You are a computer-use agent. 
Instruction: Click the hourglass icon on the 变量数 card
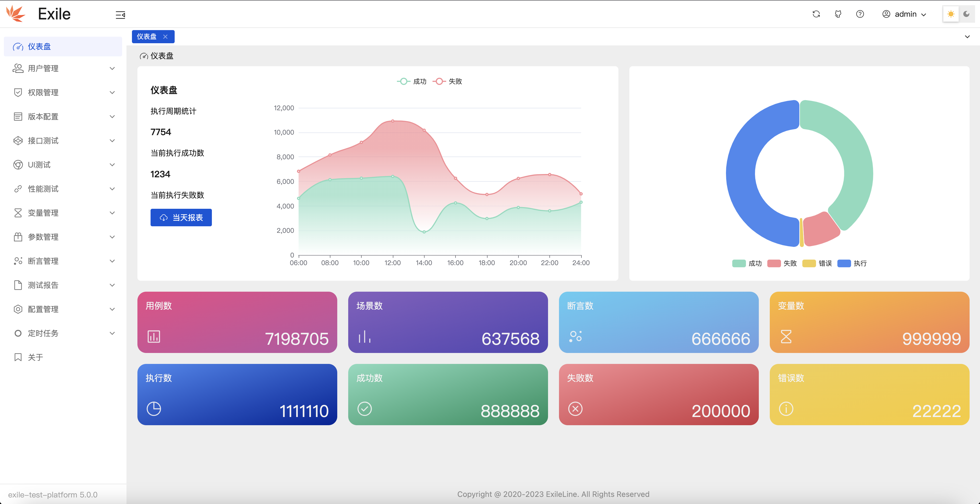coord(786,337)
